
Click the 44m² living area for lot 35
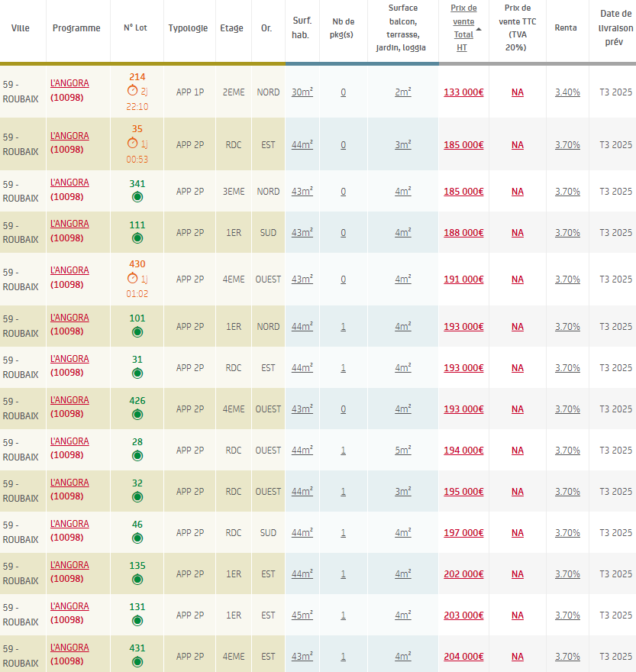point(302,145)
